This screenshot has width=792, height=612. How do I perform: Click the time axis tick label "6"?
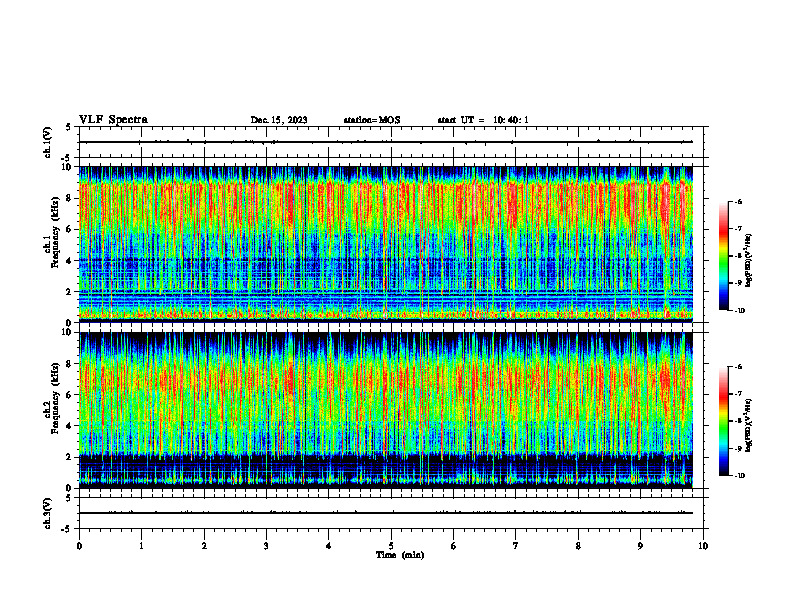[x=454, y=546]
